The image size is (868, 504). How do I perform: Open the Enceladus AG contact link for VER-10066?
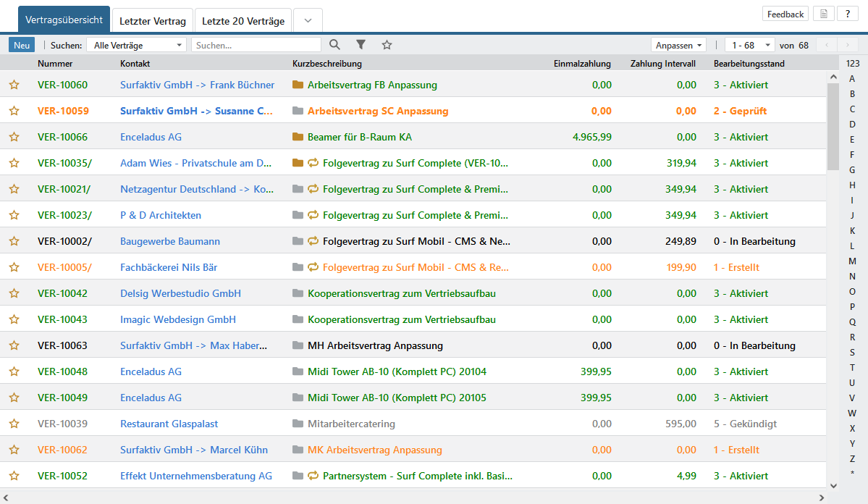(151, 137)
